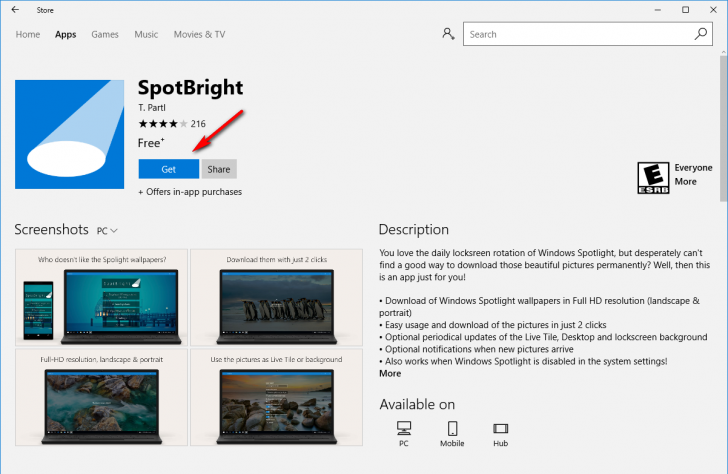
Task: Click the star rating for SpotBright
Action: 163,123
